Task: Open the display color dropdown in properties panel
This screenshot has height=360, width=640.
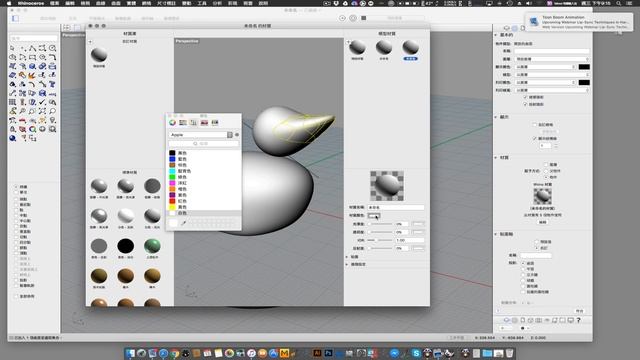Action: tap(545, 67)
